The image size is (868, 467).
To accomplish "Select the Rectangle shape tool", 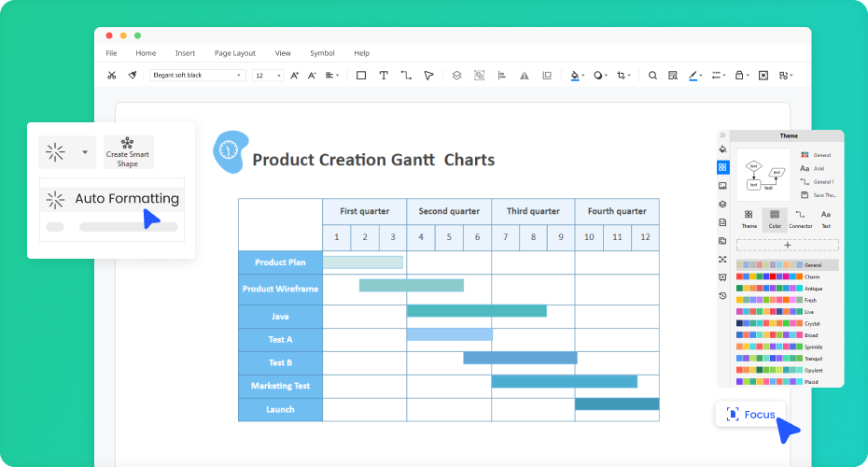I will [361, 76].
